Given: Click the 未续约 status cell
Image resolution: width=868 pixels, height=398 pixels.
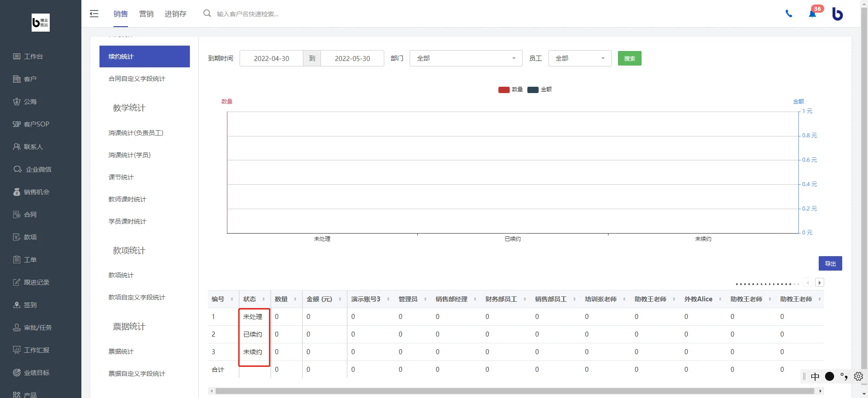Looking at the screenshot, I should 253,352.
